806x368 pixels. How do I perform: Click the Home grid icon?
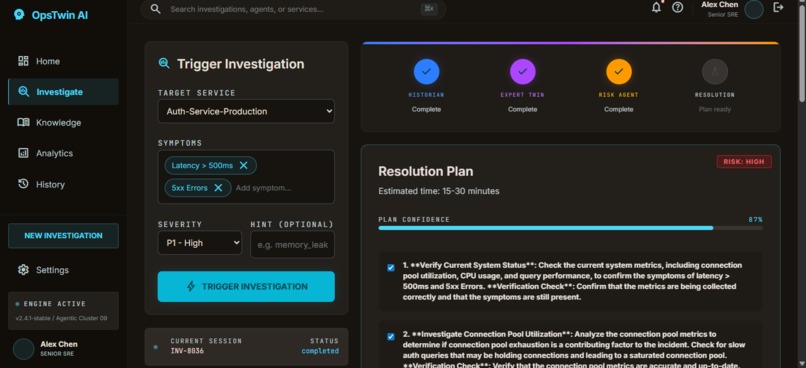pos(23,61)
